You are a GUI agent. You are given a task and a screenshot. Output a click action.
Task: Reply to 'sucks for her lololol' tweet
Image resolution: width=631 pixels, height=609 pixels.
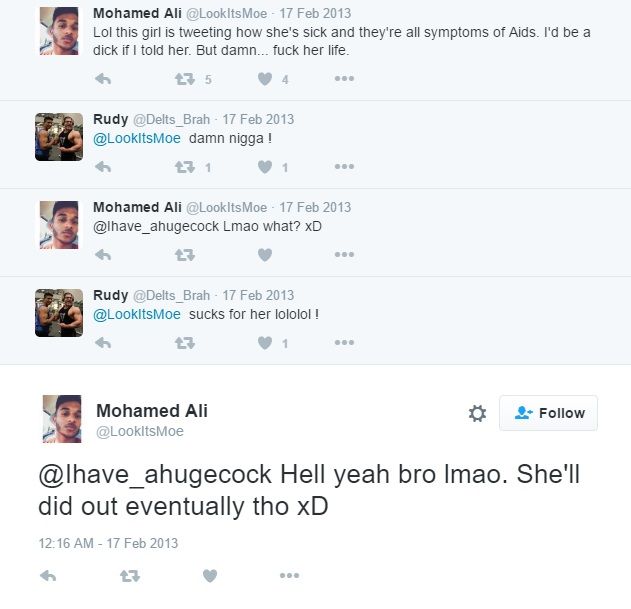coord(103,343)
